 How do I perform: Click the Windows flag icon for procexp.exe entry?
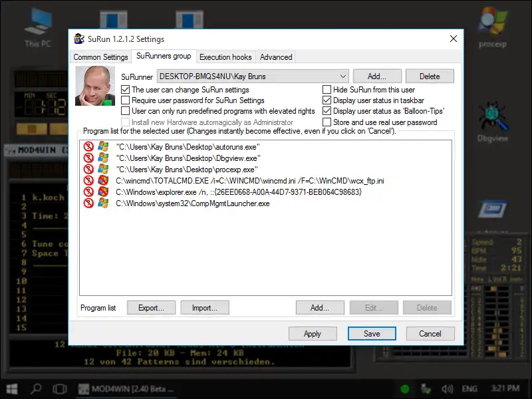(103, 169)
